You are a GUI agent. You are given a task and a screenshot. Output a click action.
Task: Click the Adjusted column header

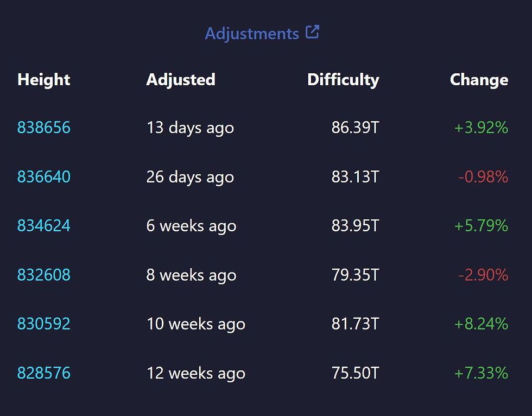(181, 80)
